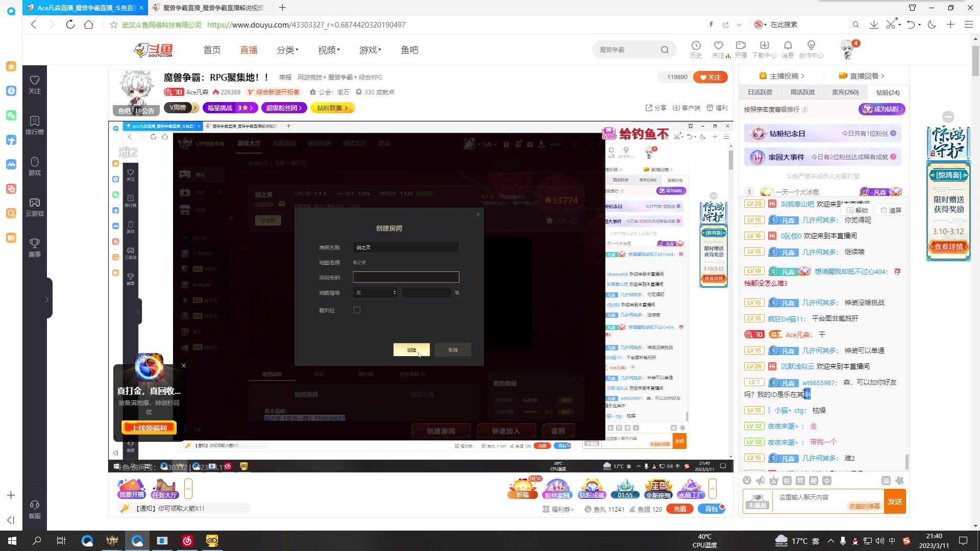Open 游戏 dropdown in navigation
This screenshot has width=980, height=551.
pyautogui.click(x=370, y=49)
